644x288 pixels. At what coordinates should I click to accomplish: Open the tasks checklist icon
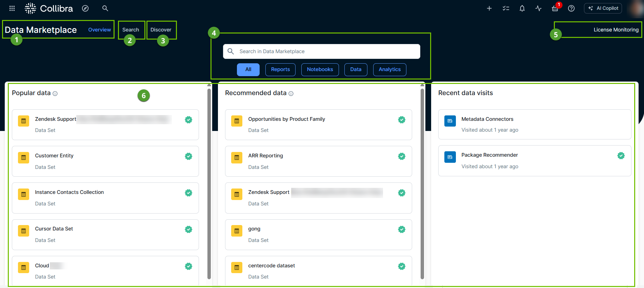[506, 8]
